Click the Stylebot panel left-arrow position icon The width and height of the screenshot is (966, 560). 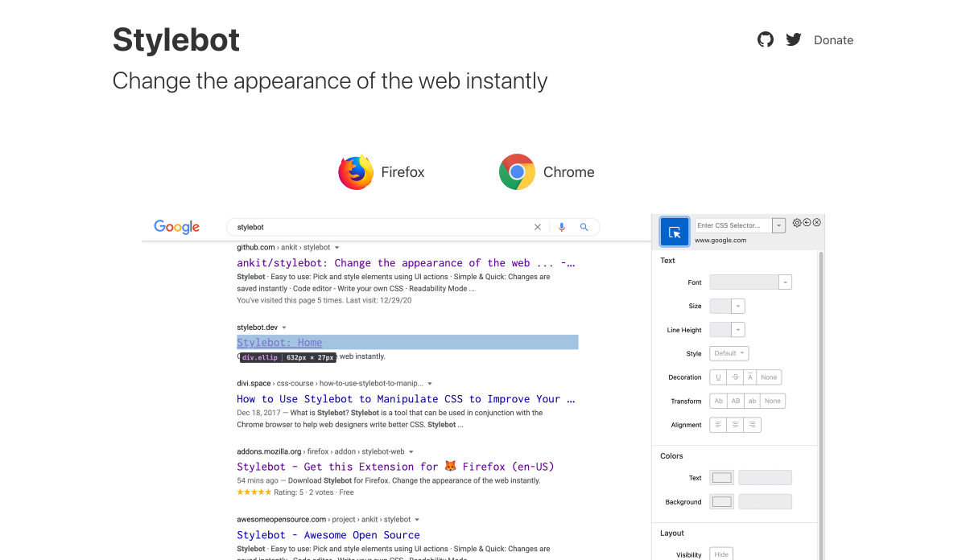807,223
